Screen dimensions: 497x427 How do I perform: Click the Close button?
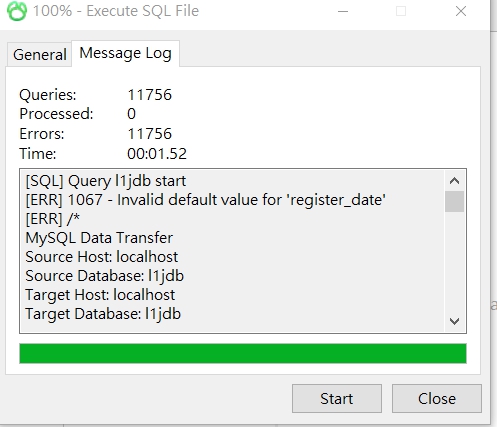click(437, 398)
